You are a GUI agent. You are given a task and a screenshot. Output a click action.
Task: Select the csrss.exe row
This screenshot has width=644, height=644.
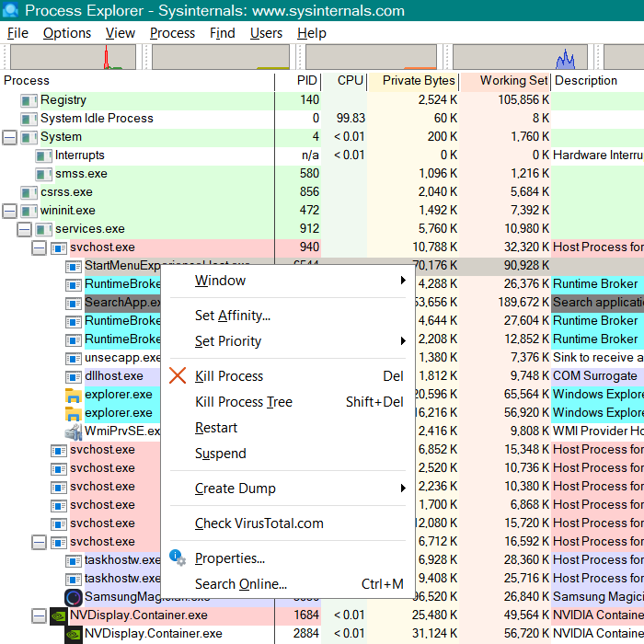click(322, 192)
